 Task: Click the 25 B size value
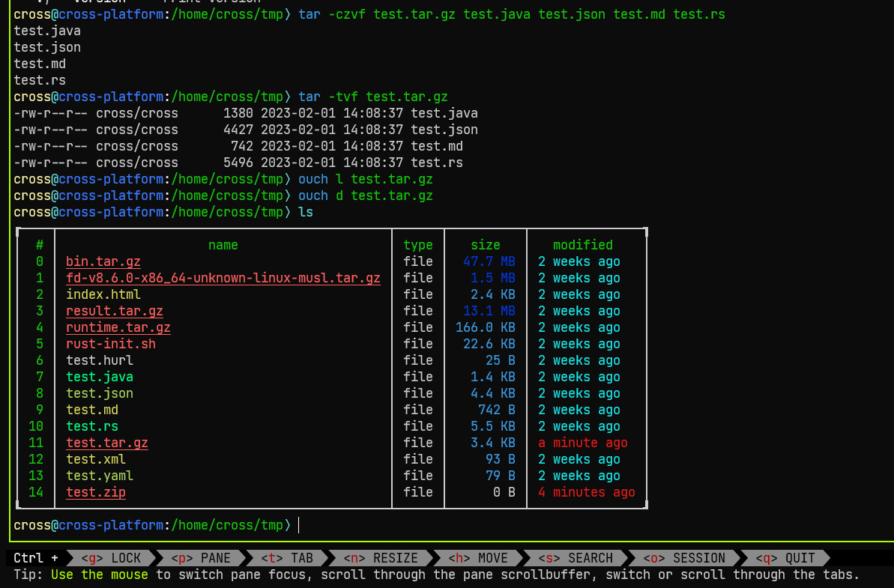[500, 360]
